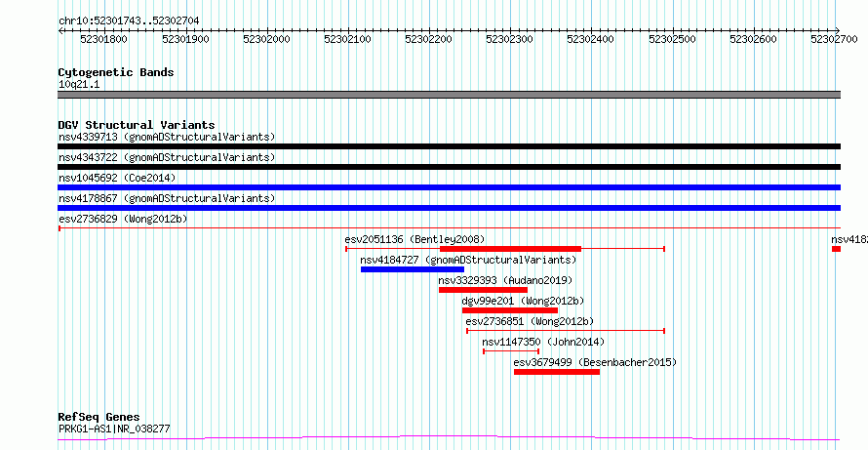Select the blue bar for nsv4184727
This screenshot has width=868, height=450.
click(413, 269)
